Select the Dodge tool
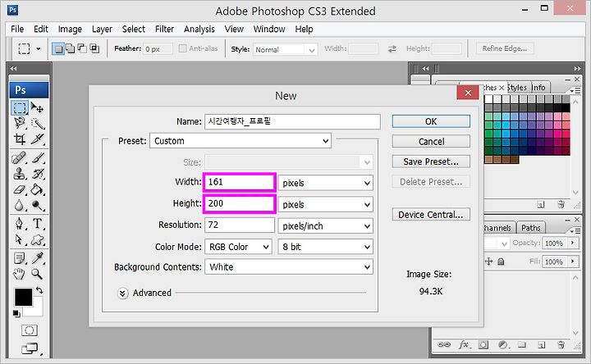 pos(37,205)
